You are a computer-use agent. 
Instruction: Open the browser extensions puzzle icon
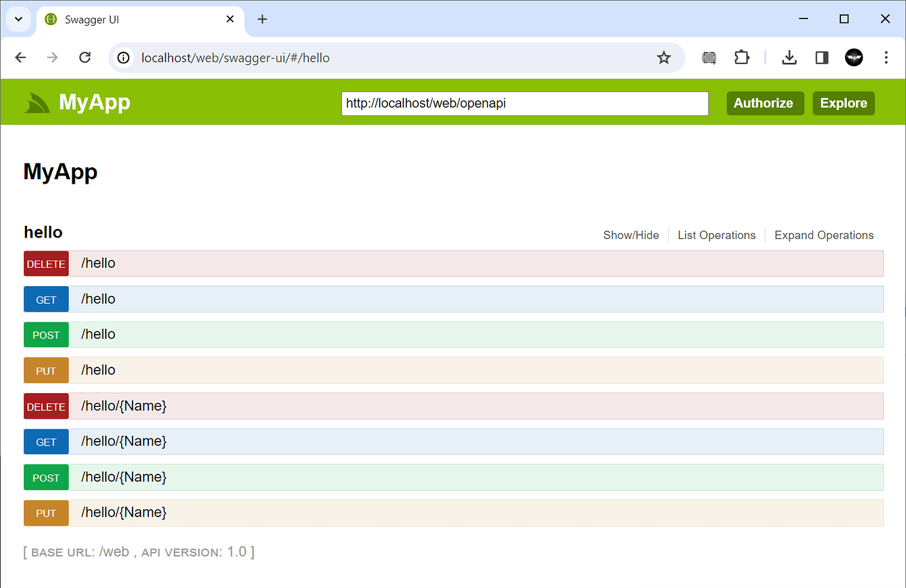tap(742, 57)
